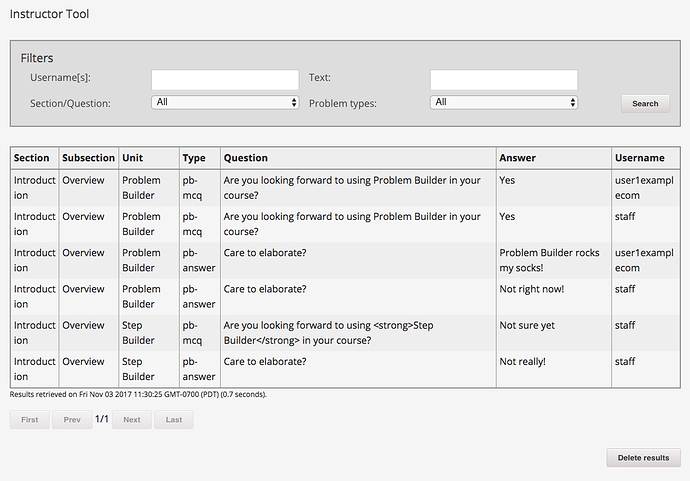The width and height of the screenshot is (690, 481).
Task: Click the Username[s] input field
Action: click(x=225, y=79)
